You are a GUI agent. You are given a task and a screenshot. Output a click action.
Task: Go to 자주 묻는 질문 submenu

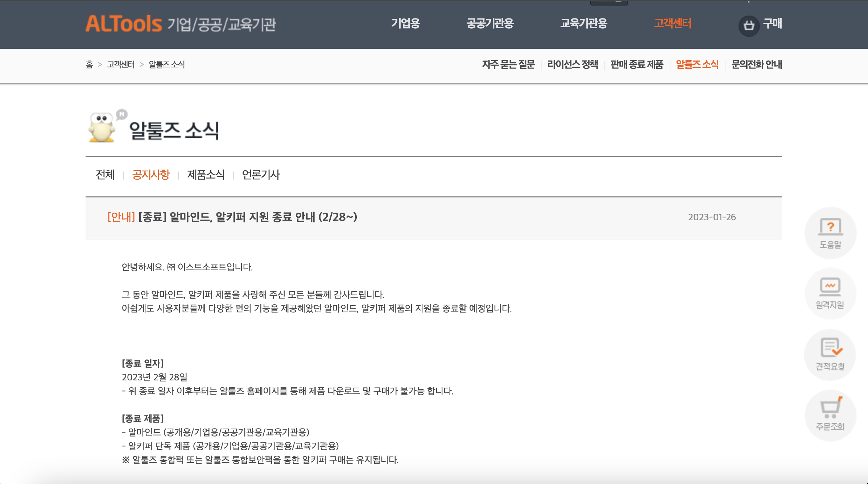point(508,64)
